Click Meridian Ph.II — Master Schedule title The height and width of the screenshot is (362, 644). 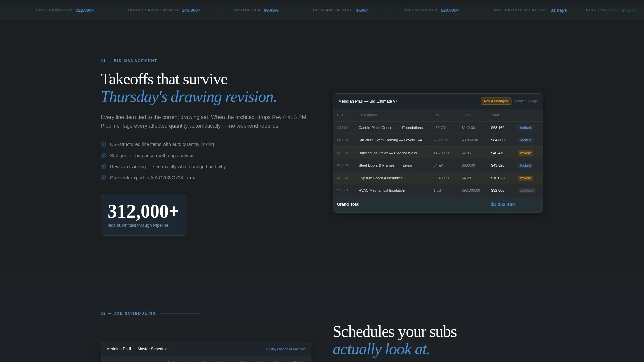pyautogui.click(x=137, y=349)
